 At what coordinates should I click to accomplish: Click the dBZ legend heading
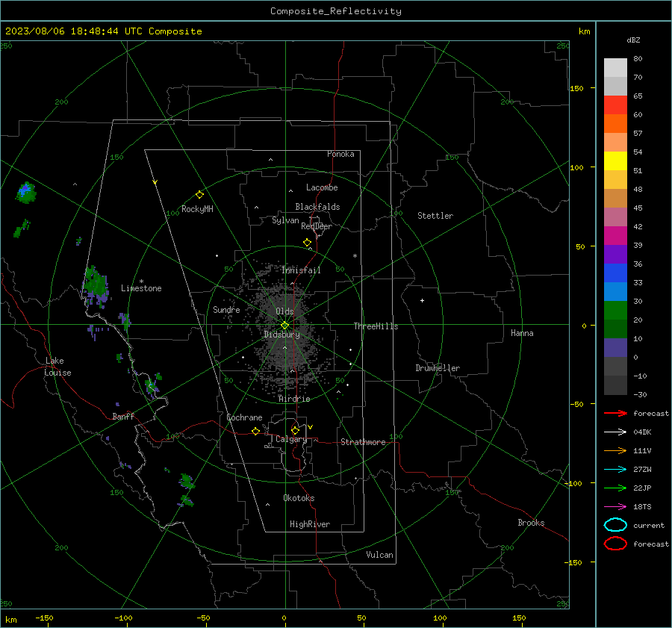coord(633,40)
